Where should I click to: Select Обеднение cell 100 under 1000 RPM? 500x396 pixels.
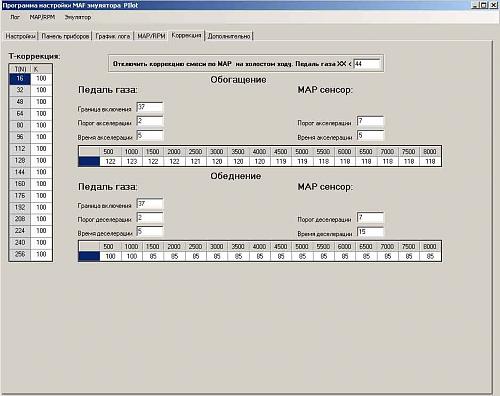pos(132,257)
